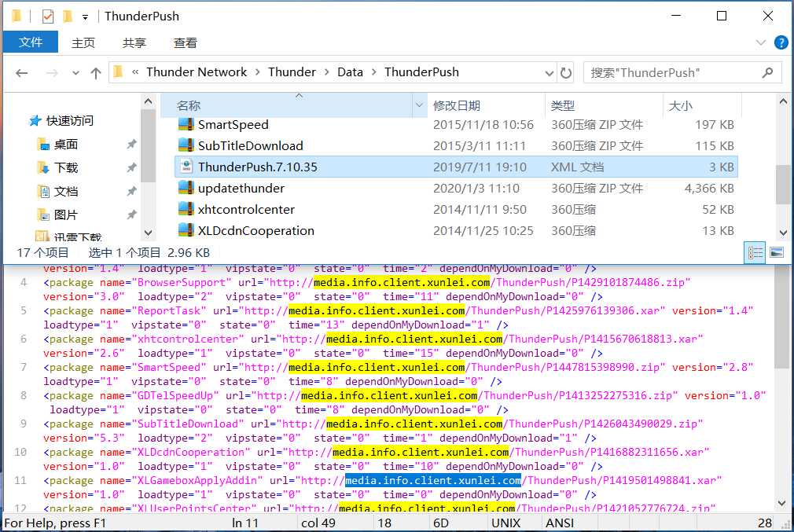Select the xhtcontrolcenter file
This screenshot has height=532, width=794.
[x=456, y=210]
